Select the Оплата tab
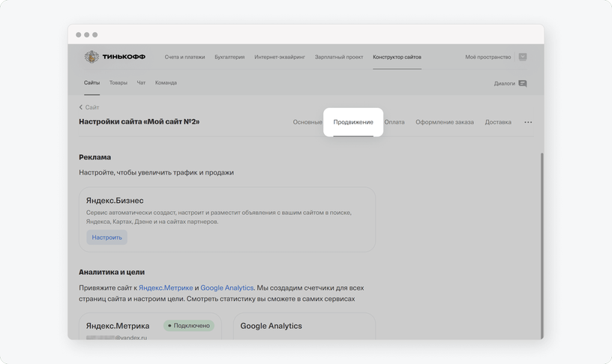Viewport: 612px width, 364px height. coord(394,122)
